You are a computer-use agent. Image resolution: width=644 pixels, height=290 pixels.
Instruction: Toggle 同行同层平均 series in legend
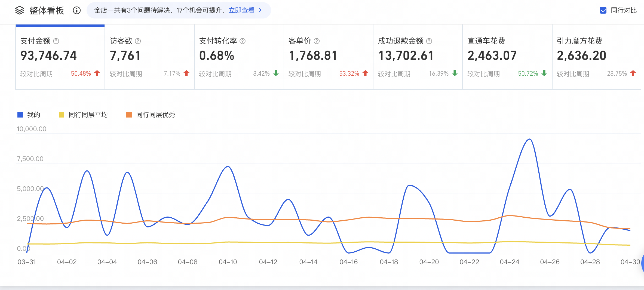click(x=83, y=115)
